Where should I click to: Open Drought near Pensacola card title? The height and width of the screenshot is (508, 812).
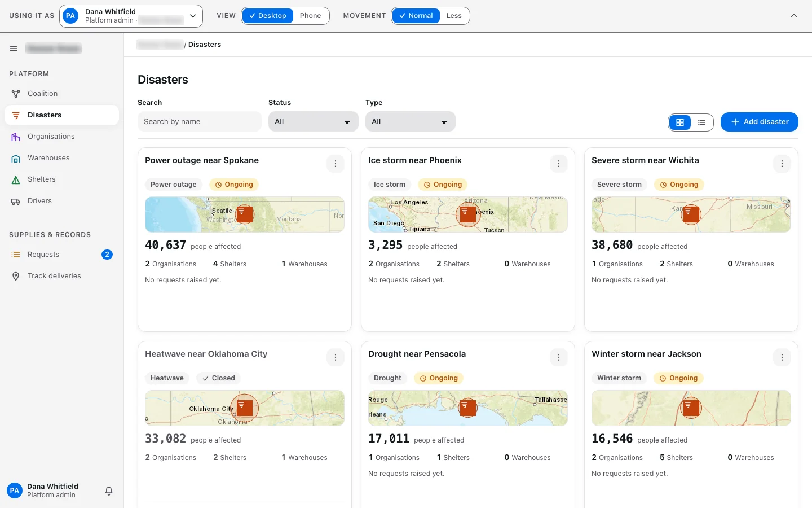click(x=417, y=354)
